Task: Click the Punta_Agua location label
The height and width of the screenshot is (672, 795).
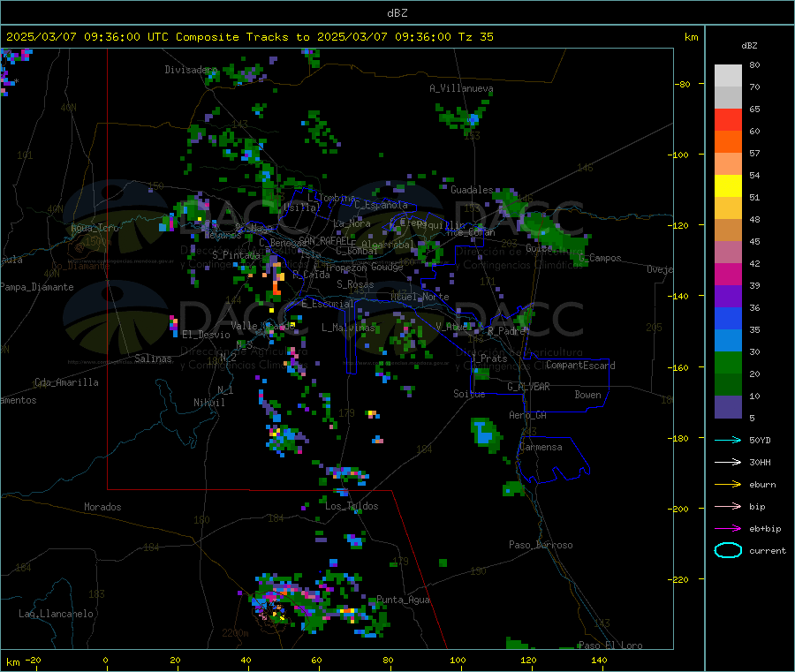Action: pos(403,600)
